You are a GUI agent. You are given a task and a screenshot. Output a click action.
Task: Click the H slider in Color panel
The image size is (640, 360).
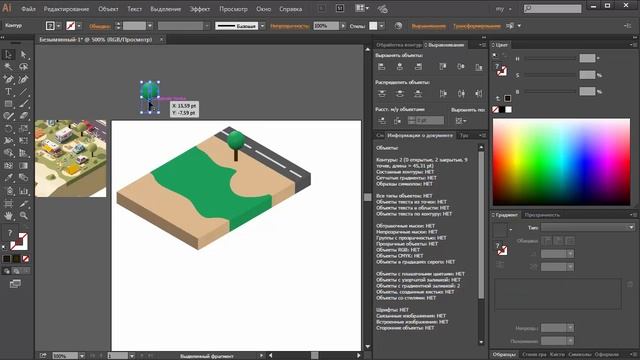551,58
